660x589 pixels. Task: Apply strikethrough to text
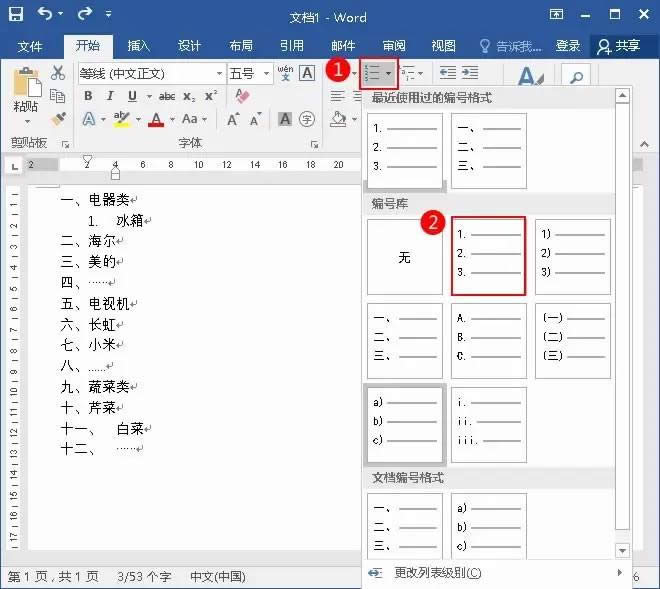[x=166, y=96]
